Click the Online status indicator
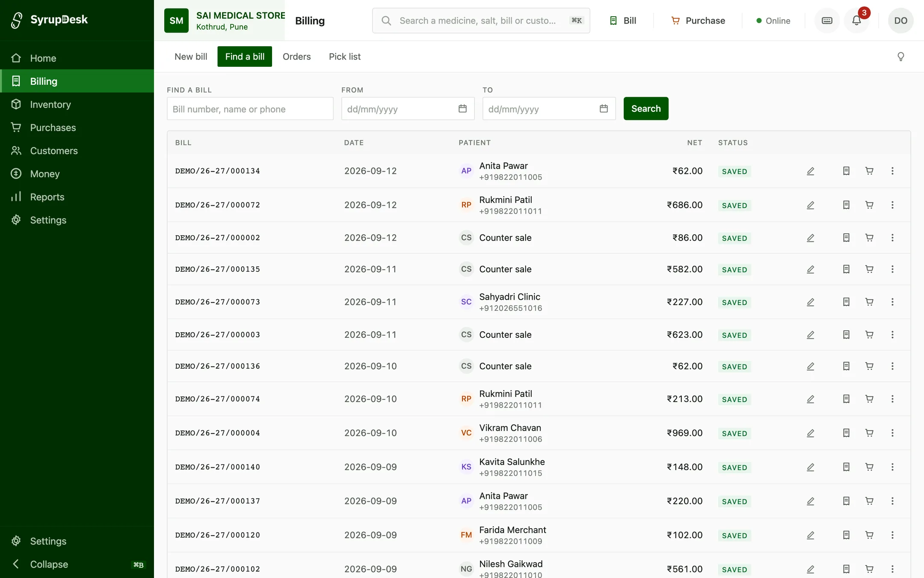 [x=773, y=21]
